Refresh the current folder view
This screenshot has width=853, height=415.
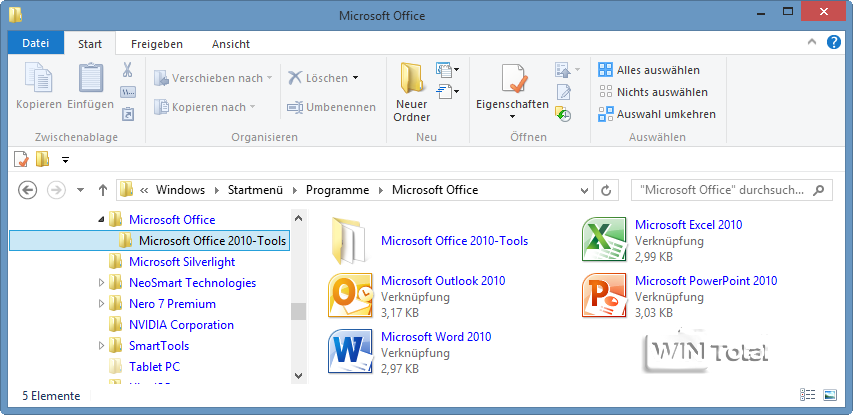coord(606,190)
